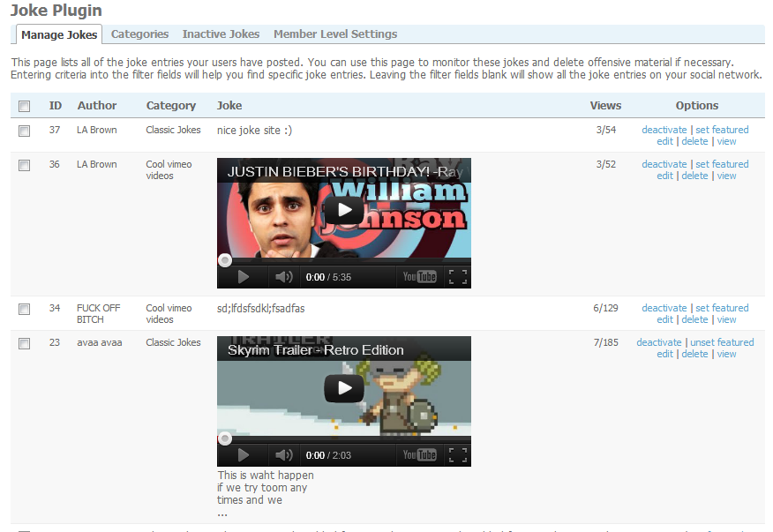Click the joke text 'nice joke site :)'
Screen dimensions: 773x532
254,131
